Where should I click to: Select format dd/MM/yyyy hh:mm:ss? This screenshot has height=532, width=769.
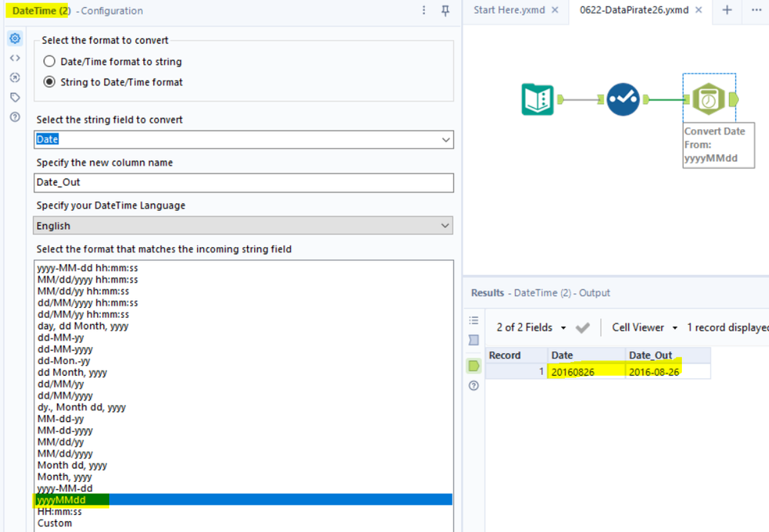tap(88, 303)
